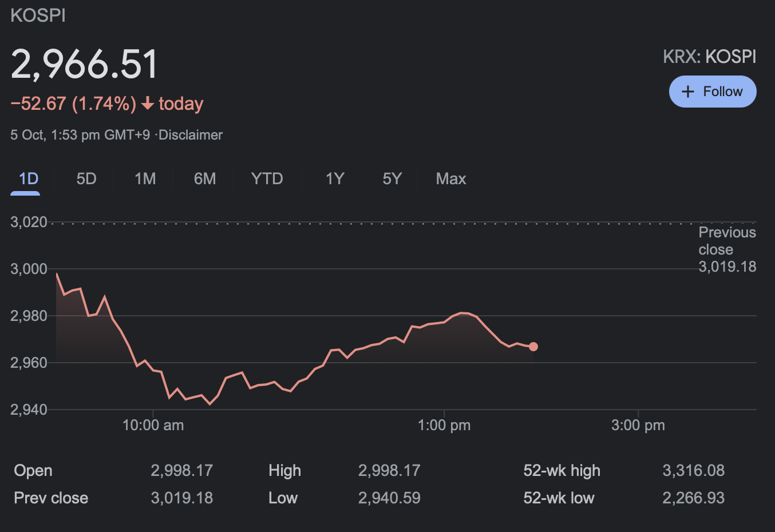Click the 3,000 y-axis label

point(29,269)
